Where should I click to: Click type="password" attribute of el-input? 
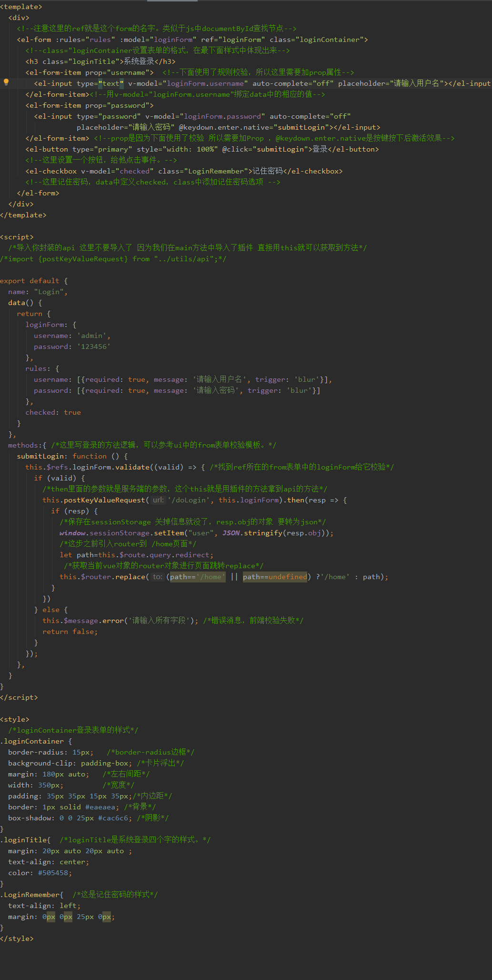coord(109,116)
